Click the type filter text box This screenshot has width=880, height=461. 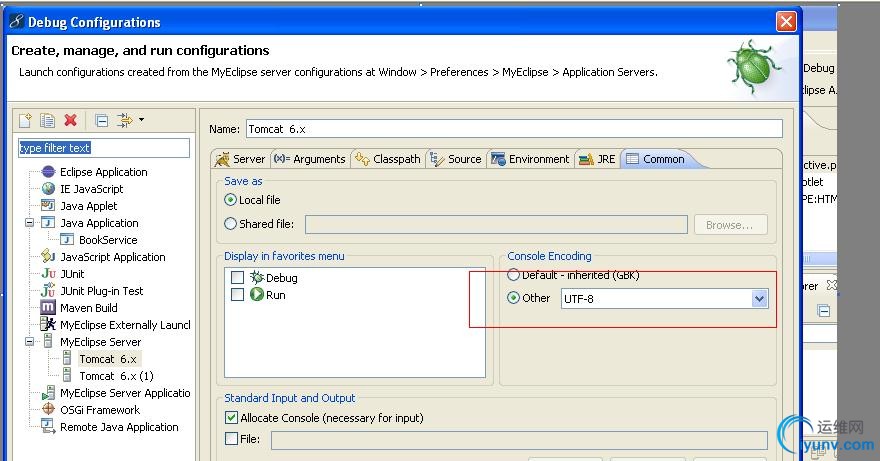coord(104,148)
